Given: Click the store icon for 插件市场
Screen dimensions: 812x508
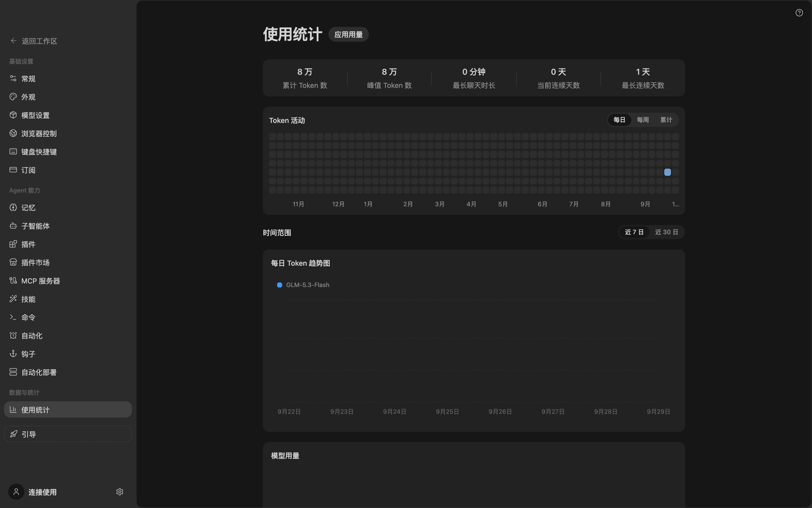Looking at the screenshot, I should [13, 262].
